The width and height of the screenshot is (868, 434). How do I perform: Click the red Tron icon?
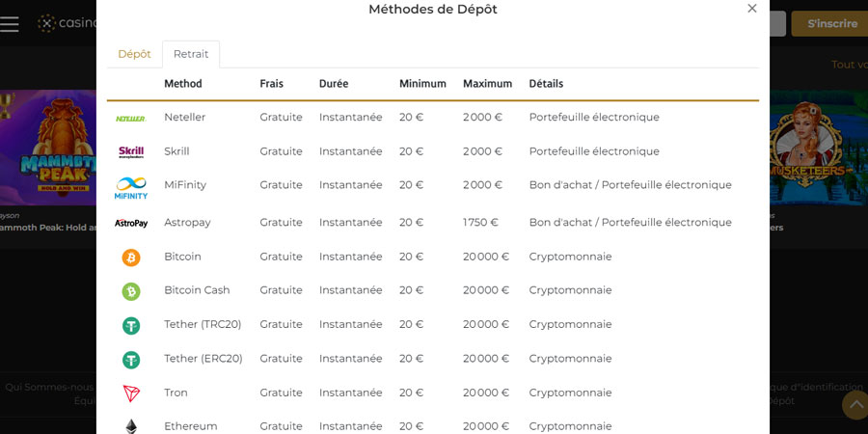tap(131, 393)
